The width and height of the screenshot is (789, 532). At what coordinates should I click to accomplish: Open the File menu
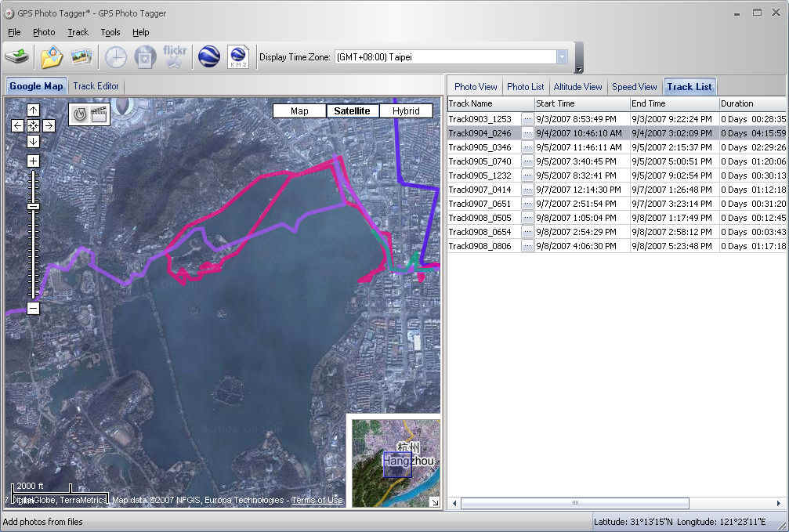pyautogui.click(x=14, y=32)
